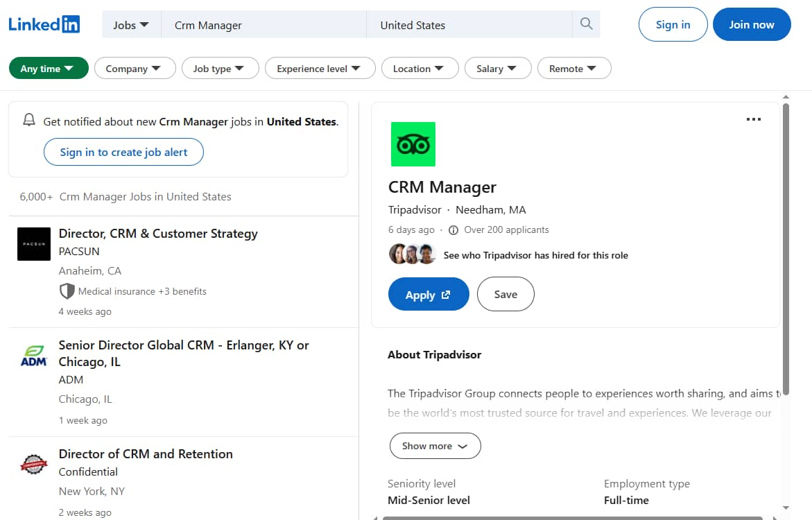Click the search magnifier icon
Screen dimensions: 812x520
pos(586,24)
